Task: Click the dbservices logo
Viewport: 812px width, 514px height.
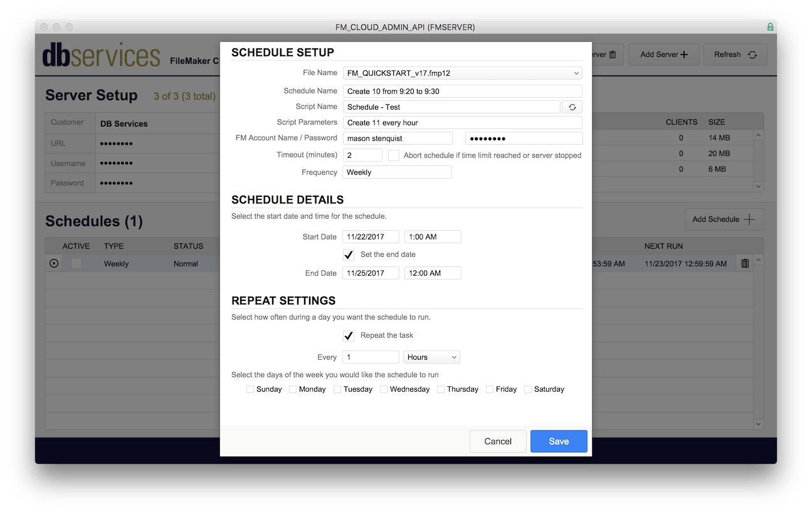Action: pos(101,56)
